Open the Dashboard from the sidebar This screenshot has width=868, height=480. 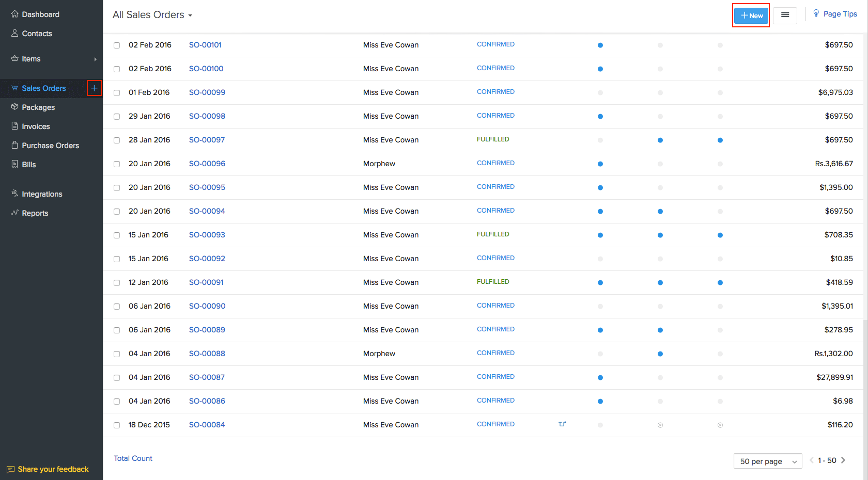point(41,14)
